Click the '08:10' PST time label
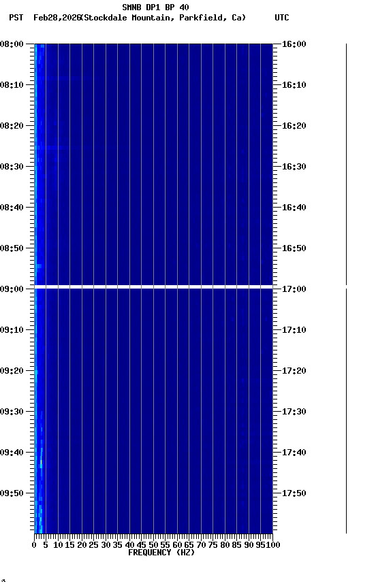376x588 pixels. [12, 85]
